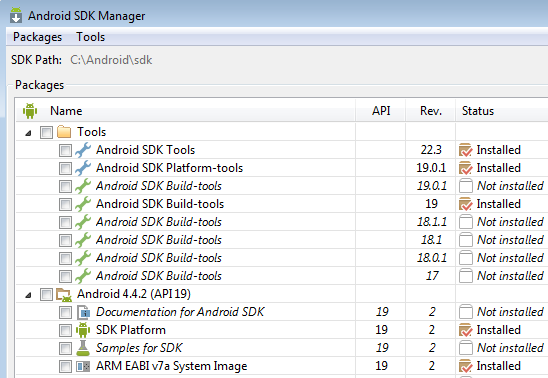Screen dimensions: 548x378
Task: Collapse the Tools tree group
Action: [x=29, y=133]
